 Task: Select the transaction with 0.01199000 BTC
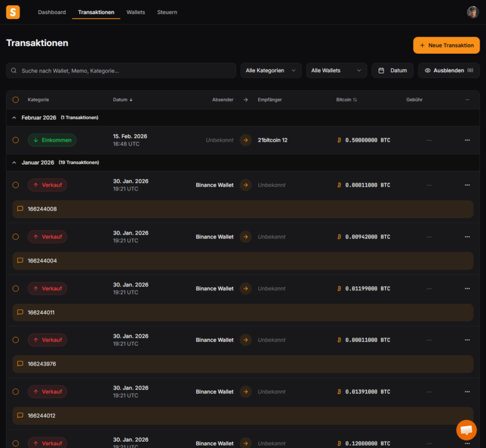tap(15, 289)
